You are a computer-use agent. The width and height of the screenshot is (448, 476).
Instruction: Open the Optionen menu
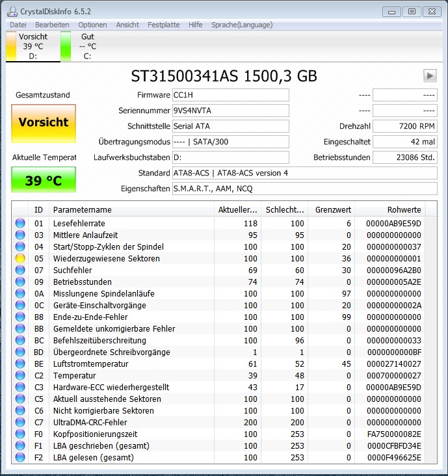point(92,25)
